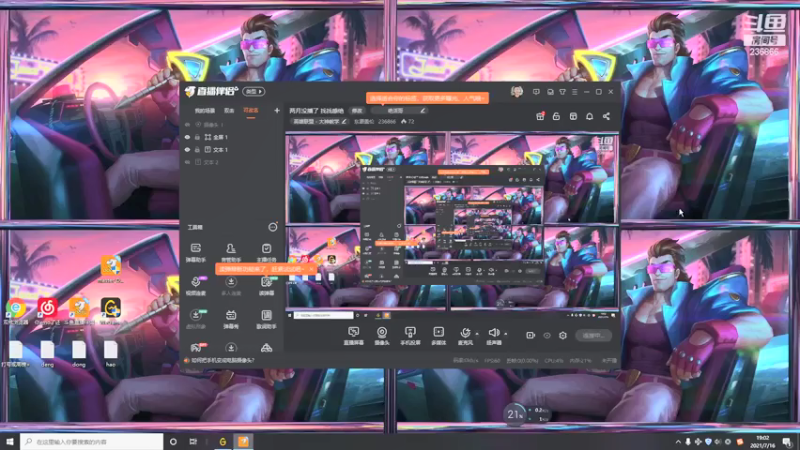The image size is (800, 450).
Task: Open the NetEase red music desktop icon
Action: coord(47,311)
